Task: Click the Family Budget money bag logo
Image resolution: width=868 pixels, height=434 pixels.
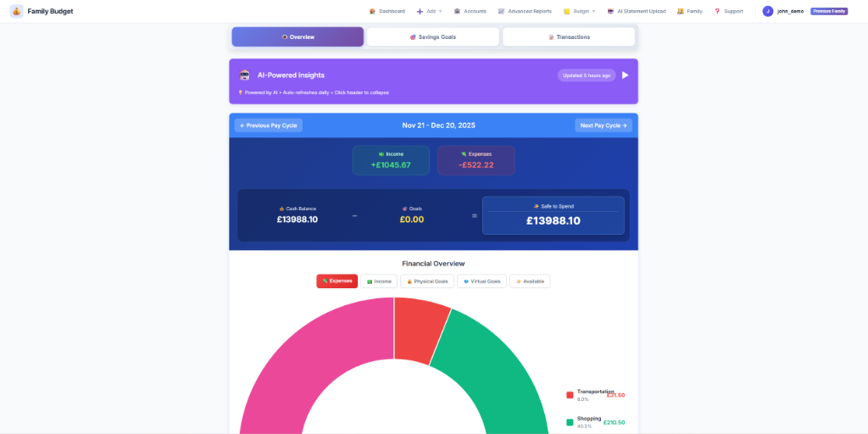Action: pyautogui.click(x=17, y=11)
